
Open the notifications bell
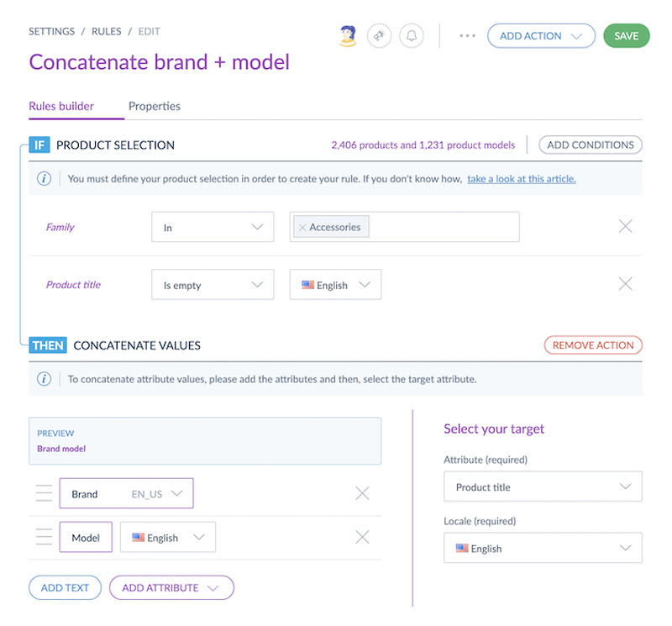[x=412, y=36]
